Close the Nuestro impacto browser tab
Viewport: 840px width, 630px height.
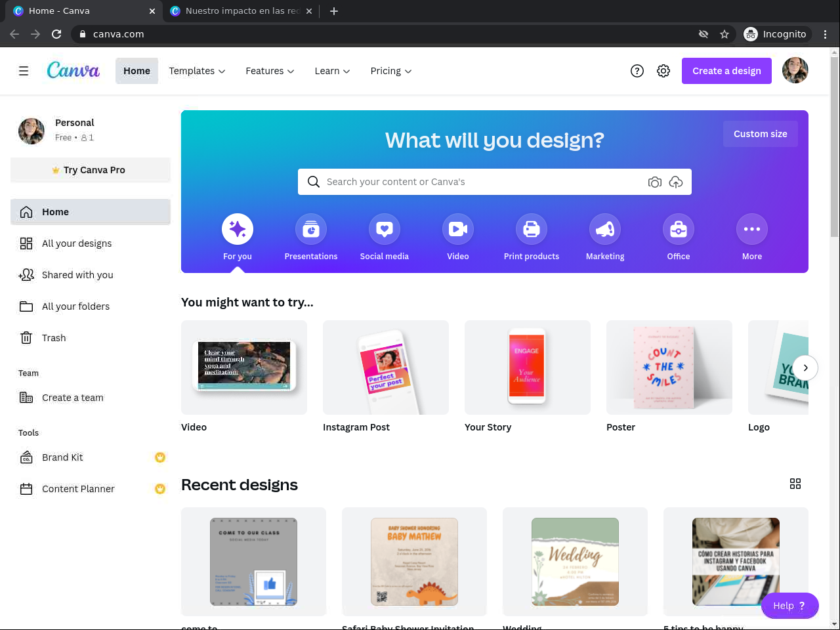coord(309,11)
